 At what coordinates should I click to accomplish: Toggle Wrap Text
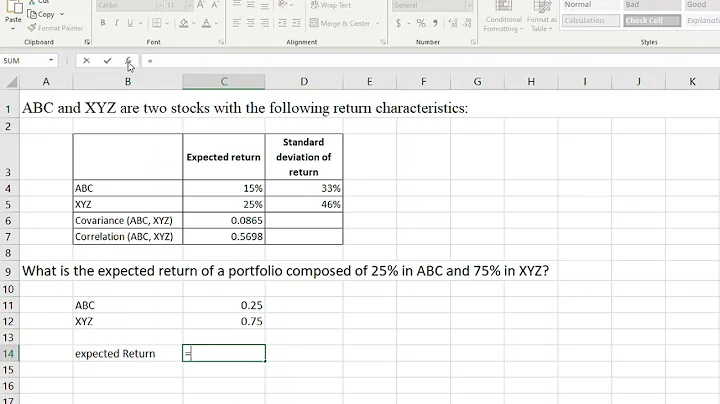(331, 5)
